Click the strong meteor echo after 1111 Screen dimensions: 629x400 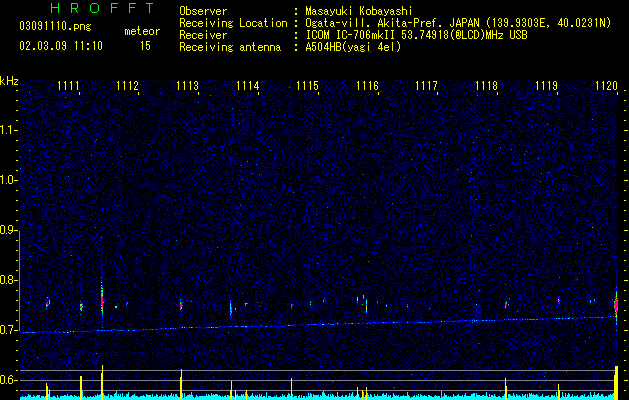click(102, 300)
